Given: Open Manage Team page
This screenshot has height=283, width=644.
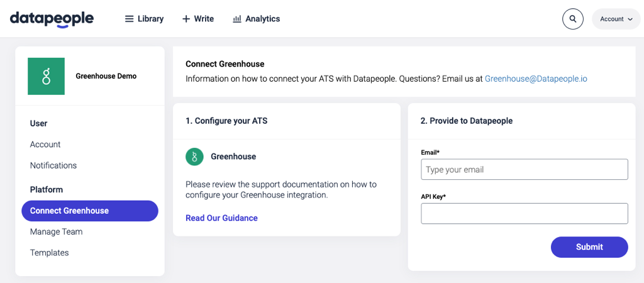Looking at the screenshot, I should click(x=56, y=231).
